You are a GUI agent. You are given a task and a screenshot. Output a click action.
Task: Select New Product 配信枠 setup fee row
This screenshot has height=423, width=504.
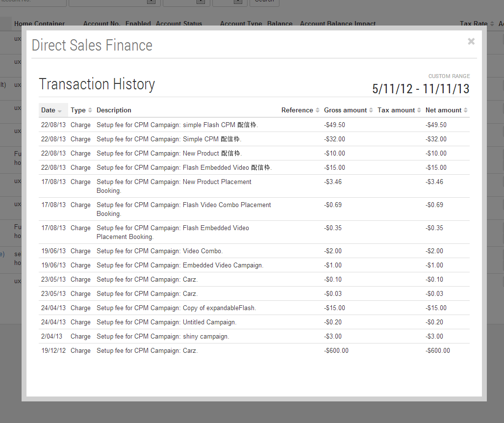(x=254, y=154)
